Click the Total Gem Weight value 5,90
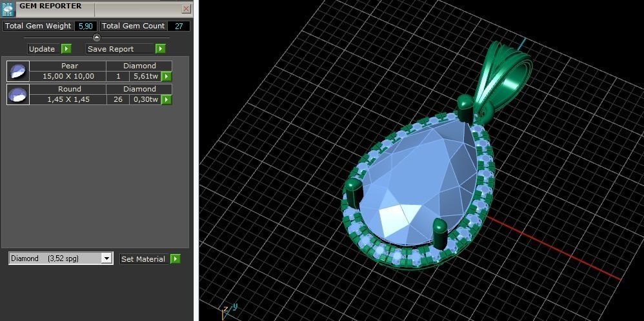The width and height of the screenshot is (644, 321). pos(86,26)
